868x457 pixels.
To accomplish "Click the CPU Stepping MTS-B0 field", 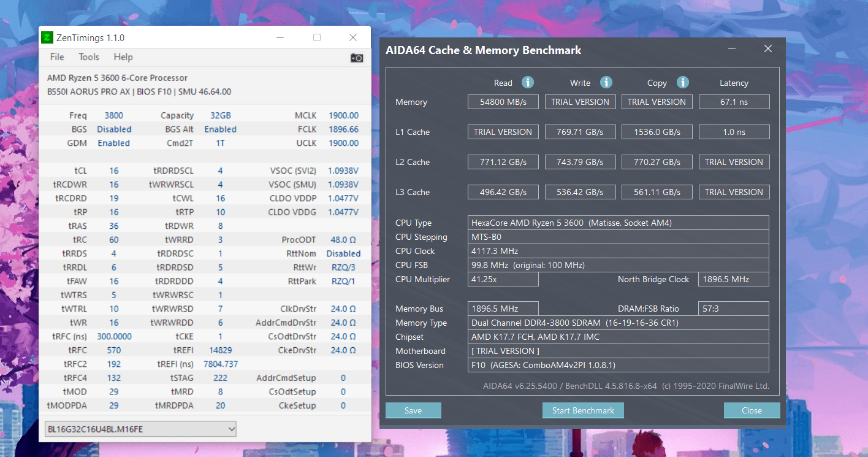I will point(619,237).
